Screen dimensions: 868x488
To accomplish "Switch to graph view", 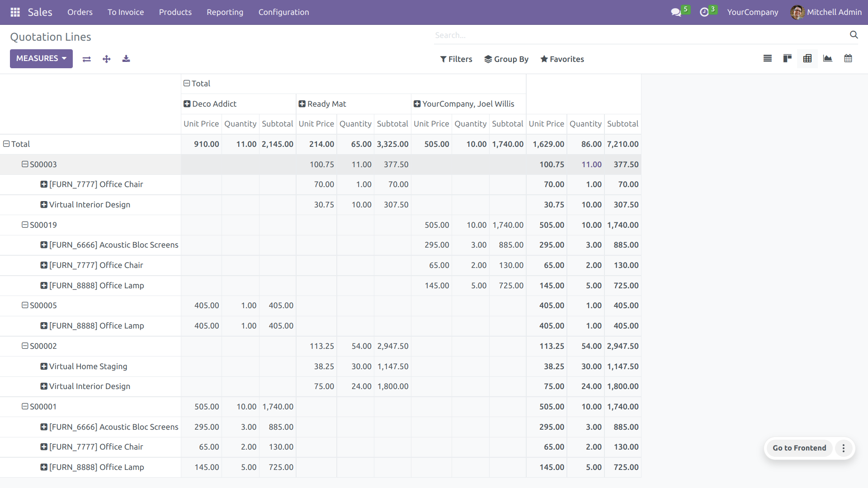I will [828, 59].
